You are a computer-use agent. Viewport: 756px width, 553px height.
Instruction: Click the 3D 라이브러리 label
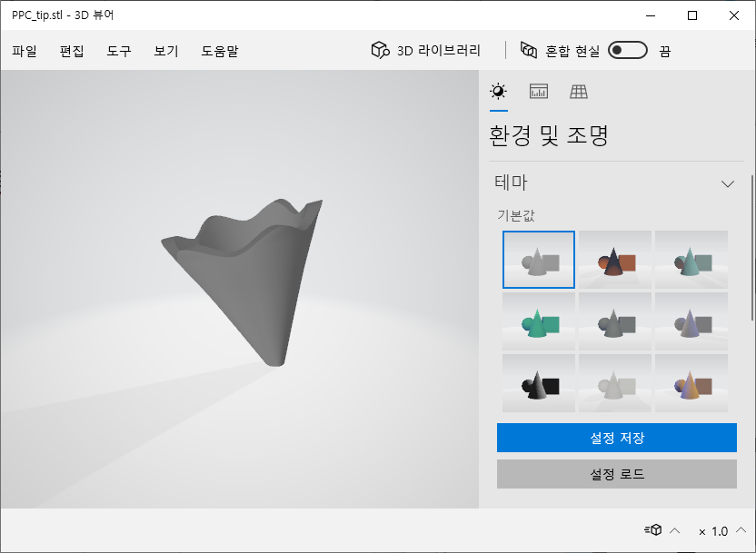point(438,51)
